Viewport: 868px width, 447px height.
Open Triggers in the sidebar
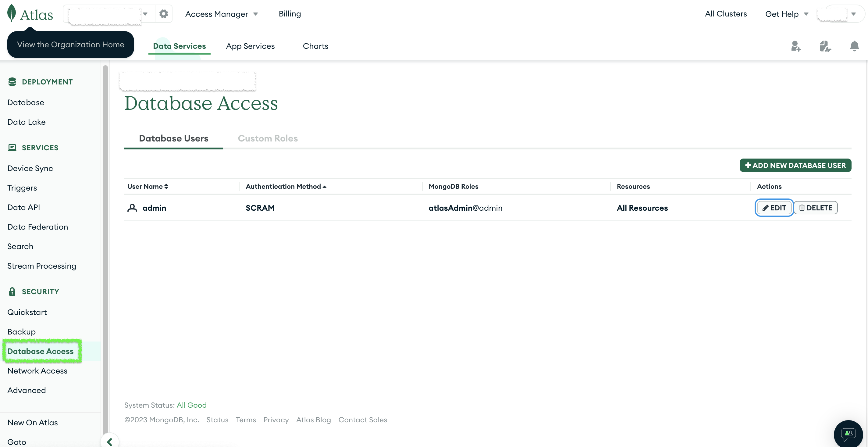coord(22,188)
